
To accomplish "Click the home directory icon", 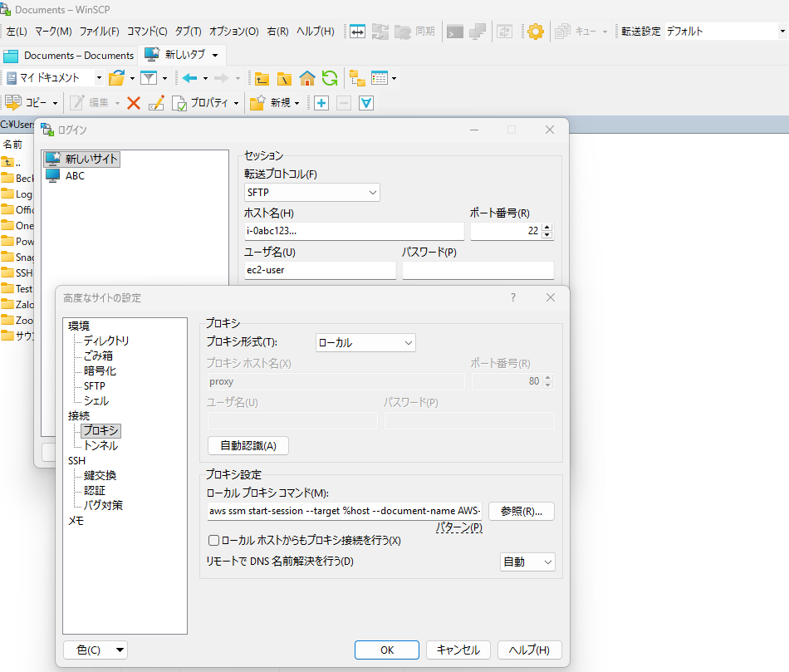I will click(307, 78).
